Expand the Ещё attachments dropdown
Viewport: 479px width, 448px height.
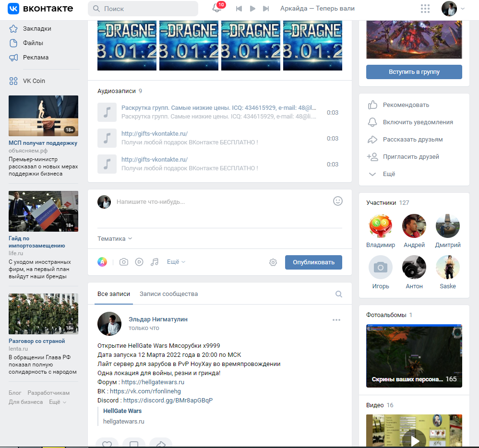click(x=176, y=262)
